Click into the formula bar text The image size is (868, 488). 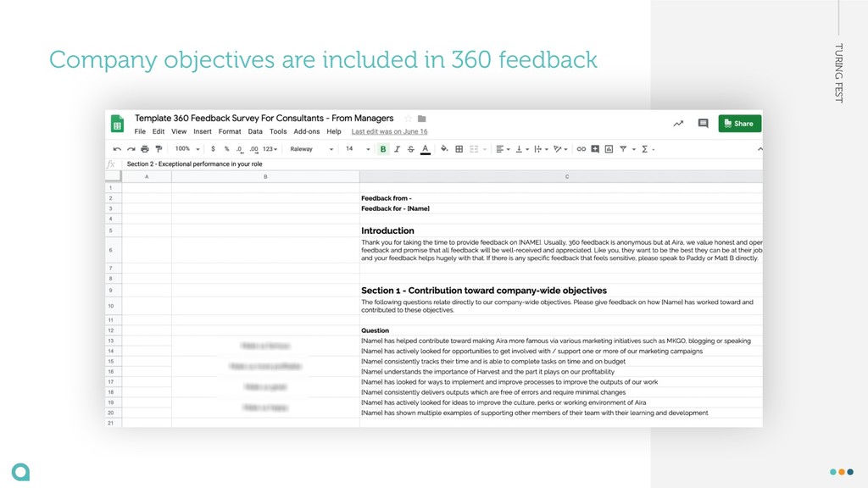click(194, 164)
